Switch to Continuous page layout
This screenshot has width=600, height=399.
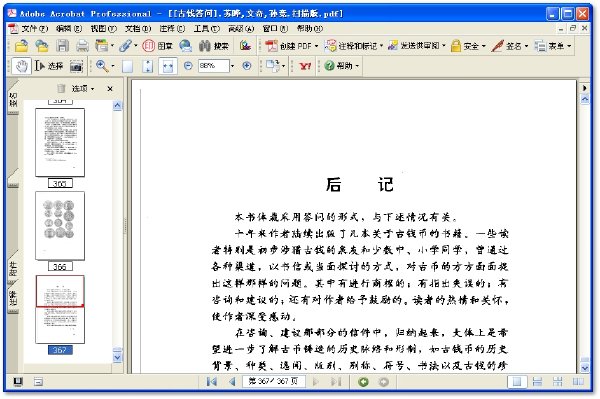pos(537,382)
